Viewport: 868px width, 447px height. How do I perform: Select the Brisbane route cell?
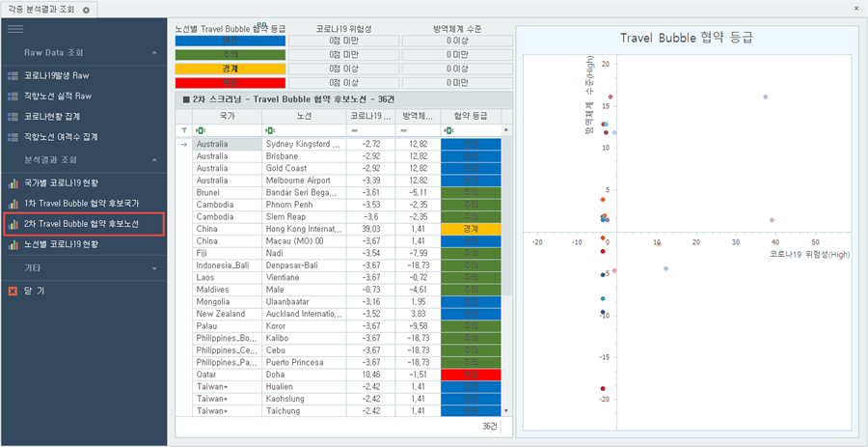pyautogui.click(x=304, y=156)
